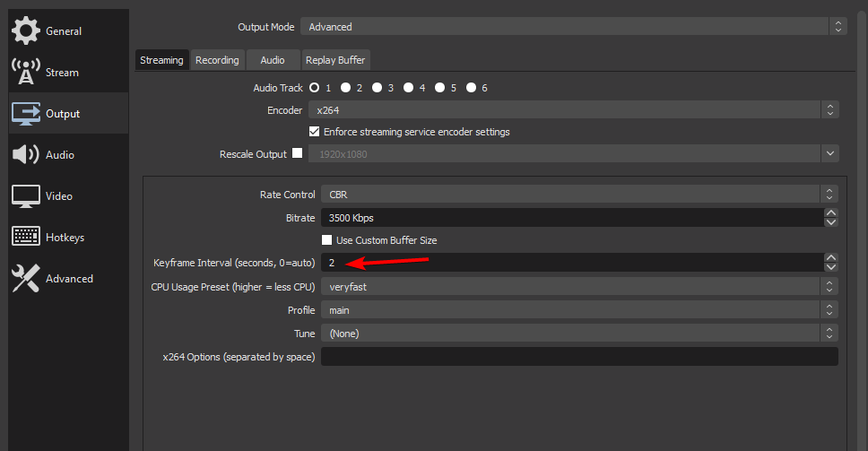868x451 pixels.
Task: Click the Hotkeys label in sidebar
Action: click(x=65, y=238)
